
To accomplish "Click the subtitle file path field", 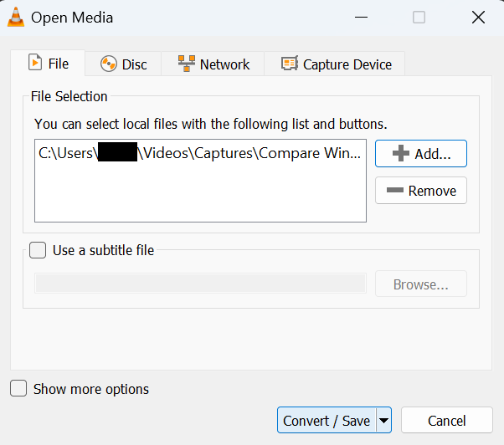I will [201, 284].
